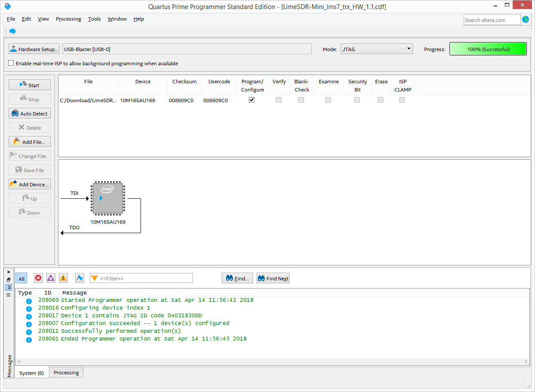This screenshot has height=392, width=535.
Task: Click info icon of message 209061
Action: (x=29, y=340)
